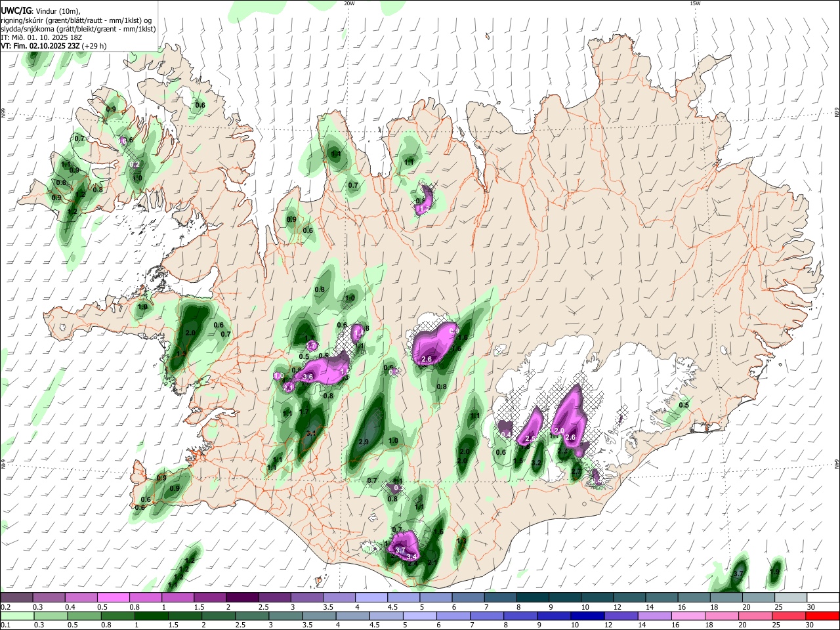Select the '0.1' label in the lower legend row
The image size is (840, 630).
coord(5,625)
